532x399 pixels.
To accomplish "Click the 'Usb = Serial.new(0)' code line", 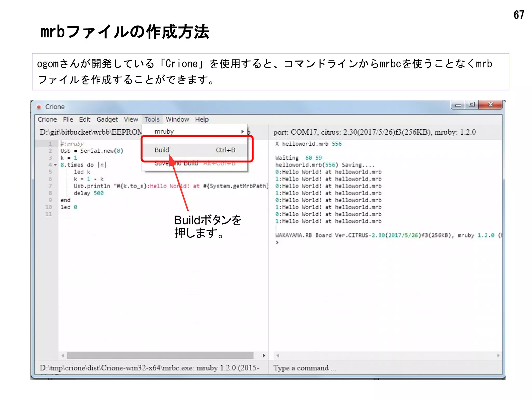I will point(92,151).
